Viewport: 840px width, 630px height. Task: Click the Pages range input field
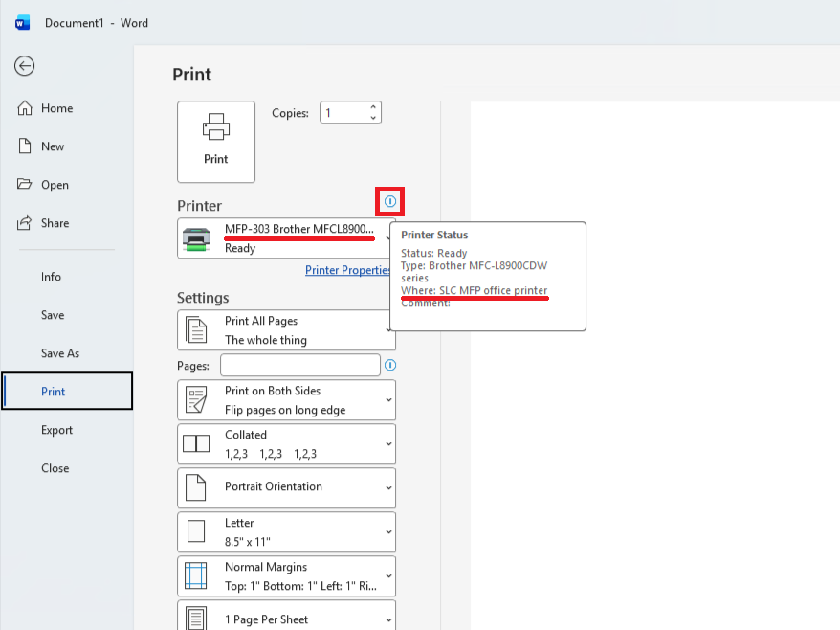[300, 365]
